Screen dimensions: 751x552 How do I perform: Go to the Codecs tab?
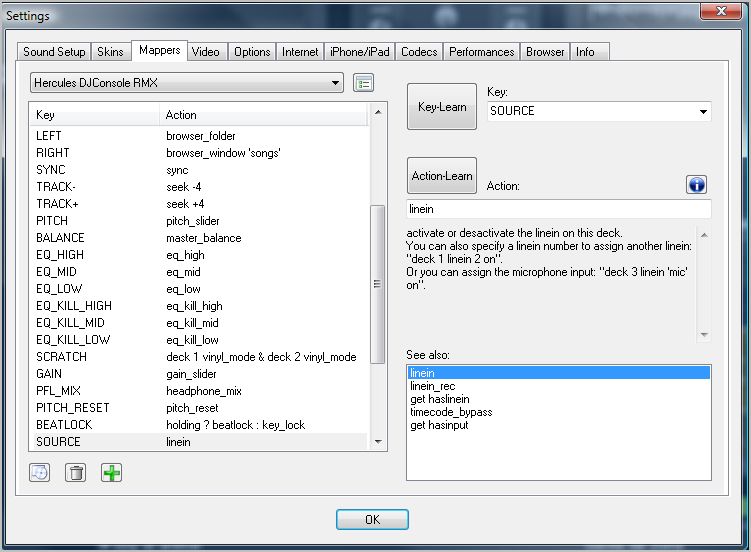point(419,52)
